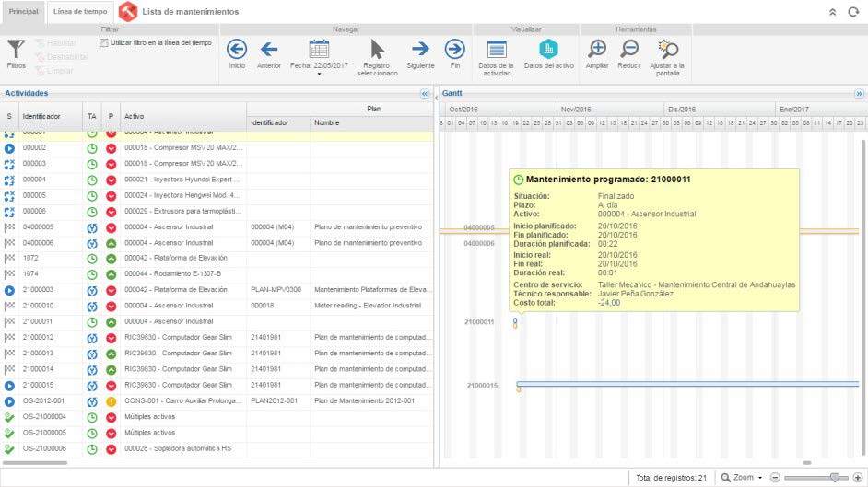Switch to the Principal tab
The width and height of the screenshot is (868, 487).
pyautogui.click(x=24, y=12)
